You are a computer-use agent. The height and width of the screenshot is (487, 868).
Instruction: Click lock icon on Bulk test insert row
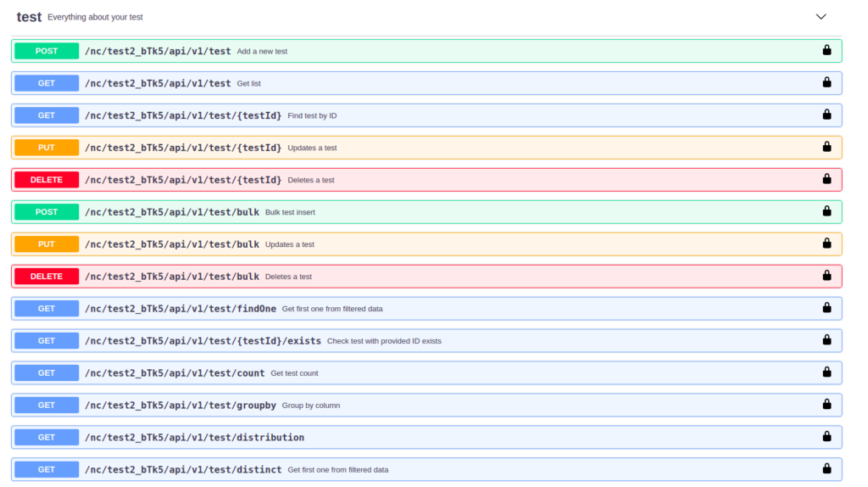coord(826,211)
